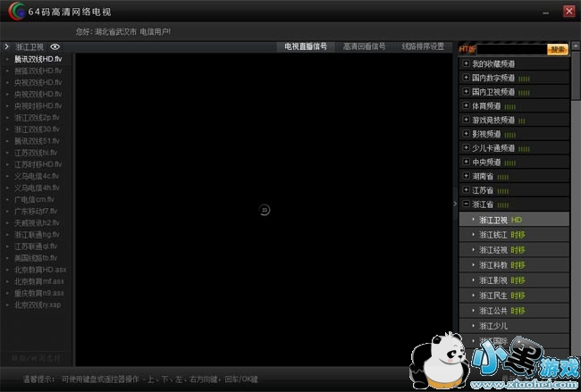Expand the 国内卫视频道 category
The height and width of the screenshot is (392, 581).
pos(466,91)
